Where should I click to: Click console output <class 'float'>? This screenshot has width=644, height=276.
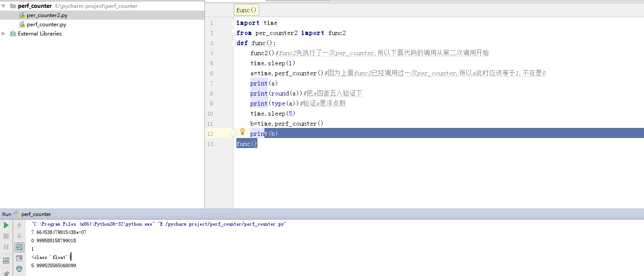51,257
